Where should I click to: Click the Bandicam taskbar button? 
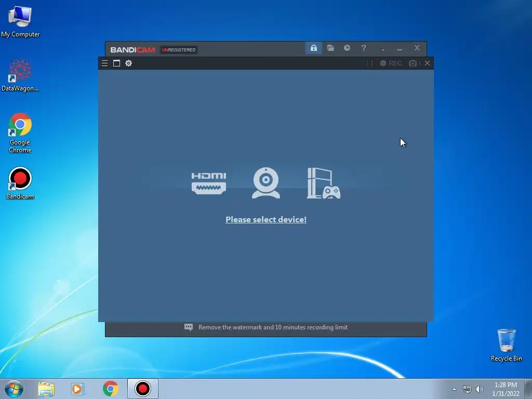tap(143, 389)
